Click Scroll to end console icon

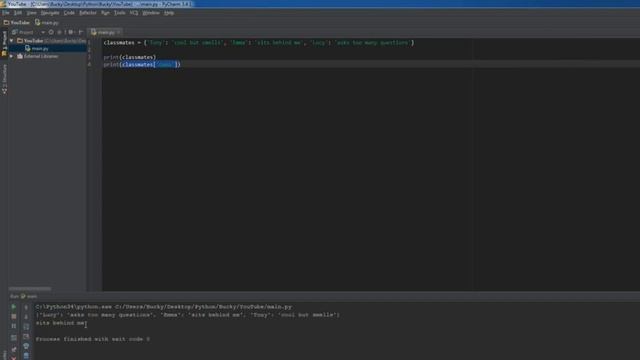[x=26, y=336]
